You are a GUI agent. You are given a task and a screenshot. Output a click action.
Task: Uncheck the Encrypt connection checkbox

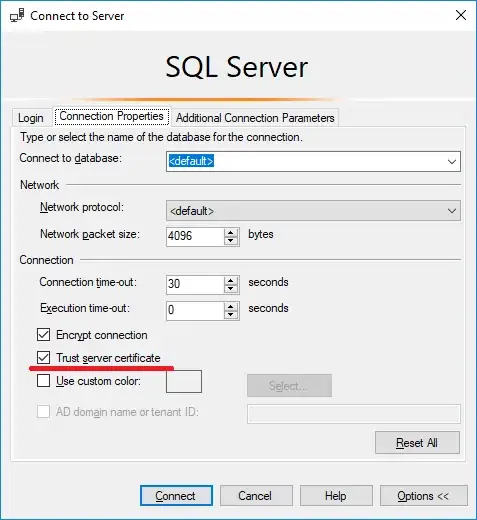point(44,334)
